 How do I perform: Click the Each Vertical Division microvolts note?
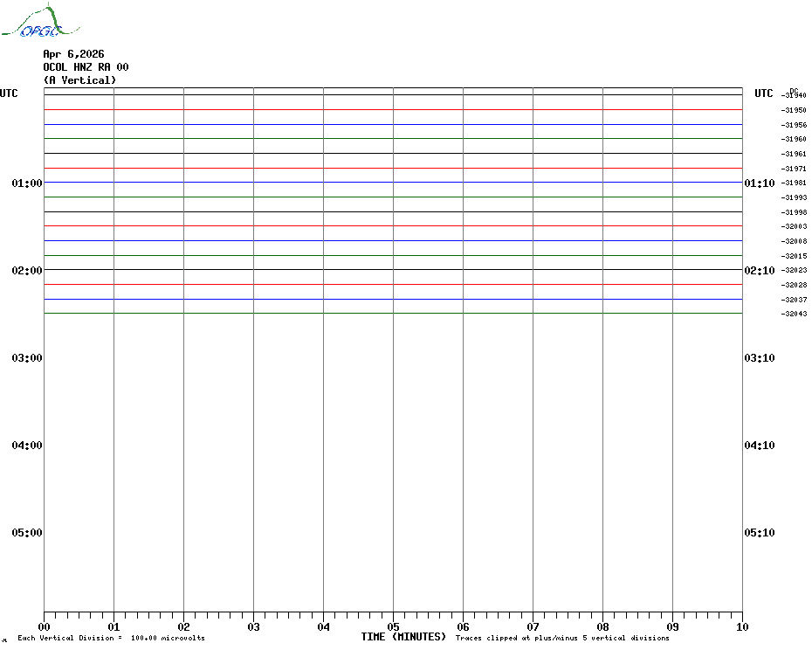click(111, 639)
